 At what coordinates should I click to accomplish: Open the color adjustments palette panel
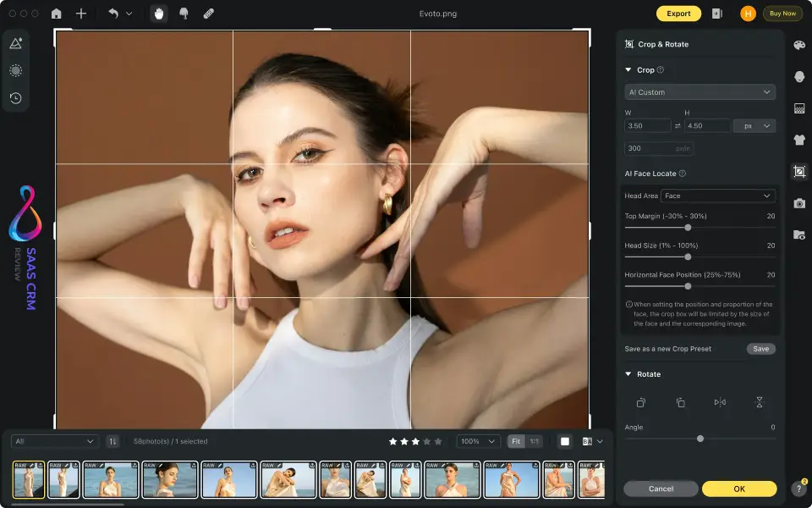point(799,45)
